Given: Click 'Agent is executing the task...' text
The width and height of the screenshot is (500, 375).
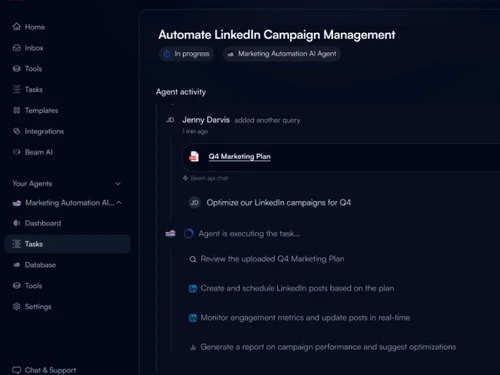Looking at the screenshot, I should [x=249, y=234].
